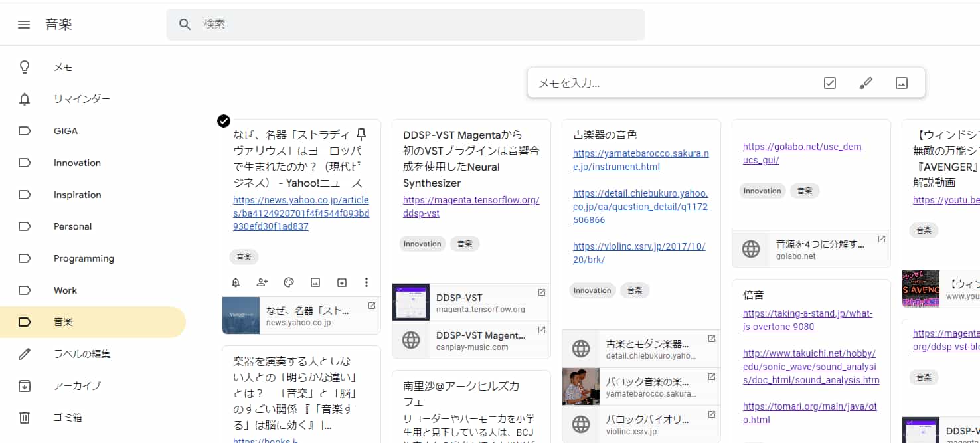Start a new checklist note
980x443 pixels.
pos(829,82)
